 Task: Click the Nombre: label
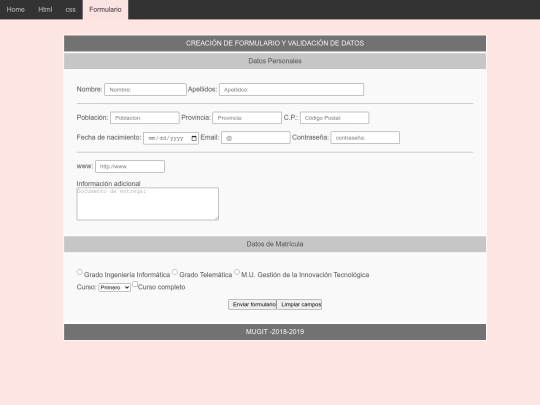[90, 89]
